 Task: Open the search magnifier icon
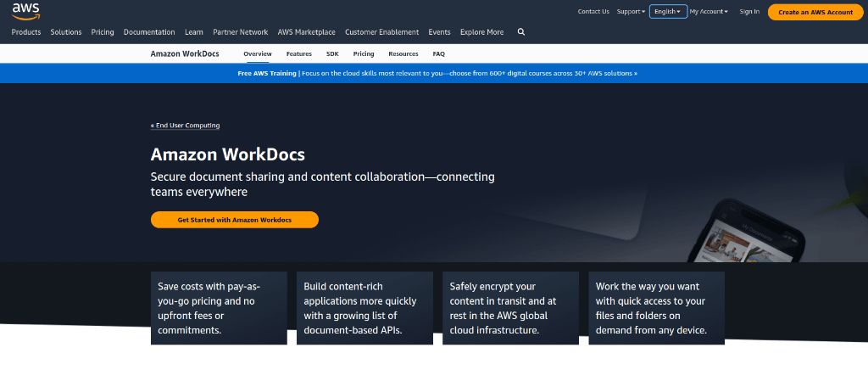pyautogui.click(x=521, y=32)
